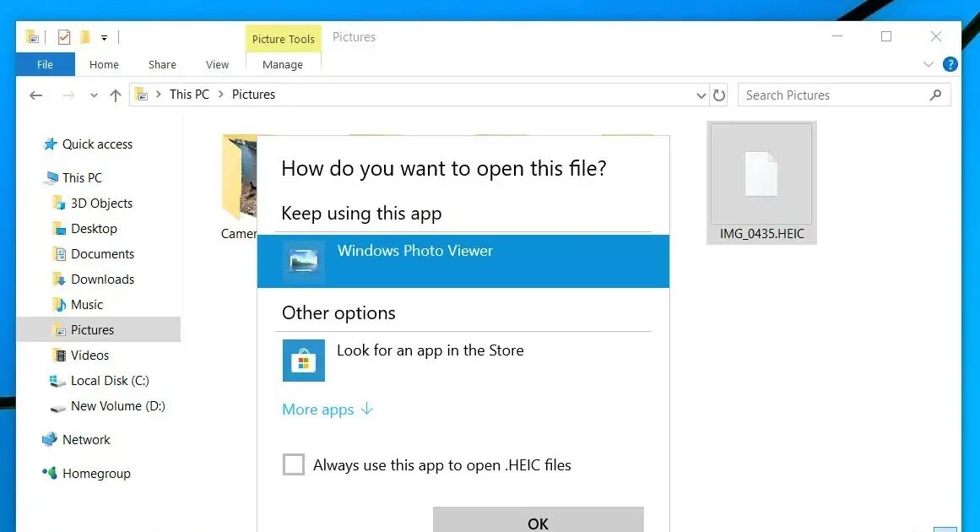Switch to the Share ribbon tab
This screenshot has width=980, height=532.
(162, 64)
